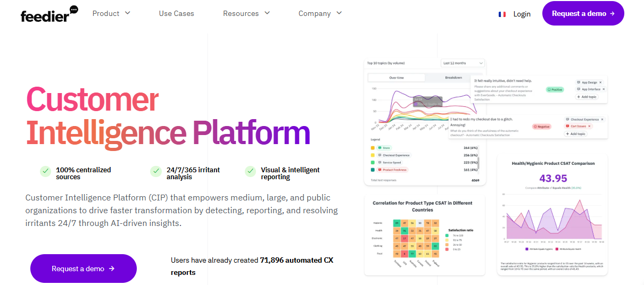
Task: Add topic to the intuitive checkout comment
Action: coord(587,97)
